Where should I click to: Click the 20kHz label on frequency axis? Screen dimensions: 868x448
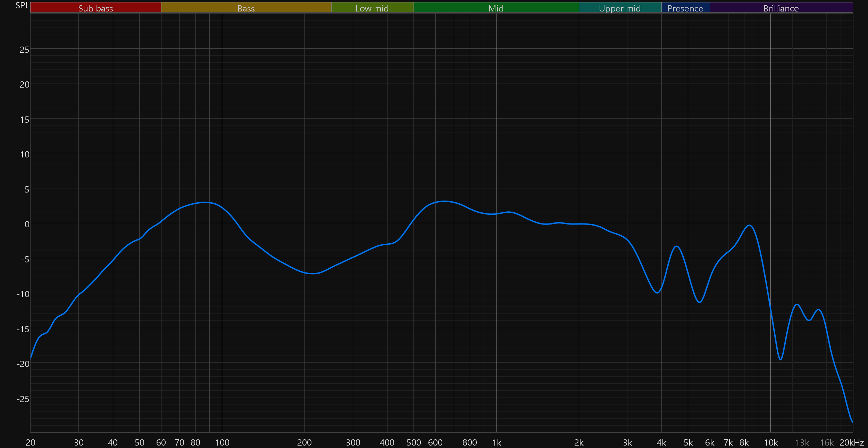tap(851, 442)
